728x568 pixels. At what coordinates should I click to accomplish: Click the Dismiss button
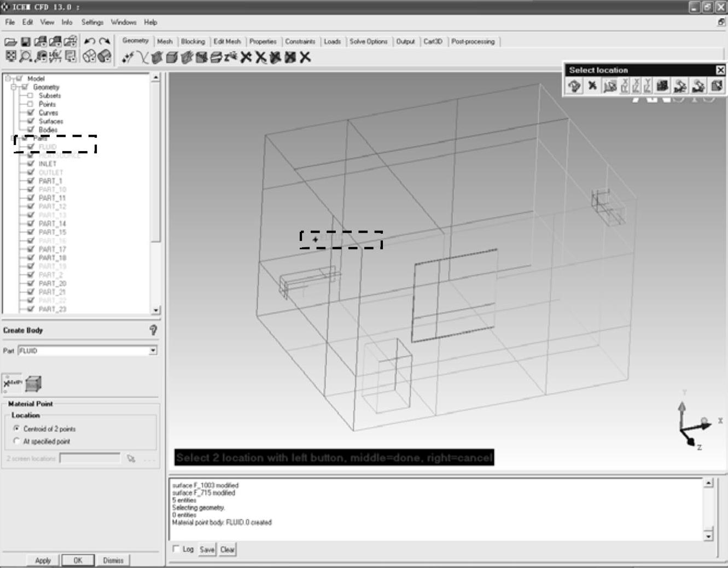click(113, 560)
